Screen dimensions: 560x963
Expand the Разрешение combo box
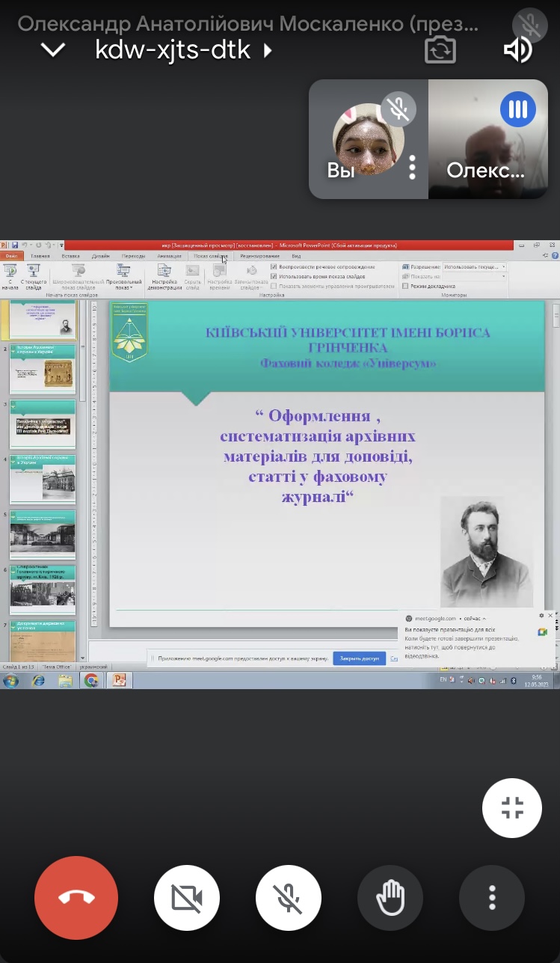[503, 266]
